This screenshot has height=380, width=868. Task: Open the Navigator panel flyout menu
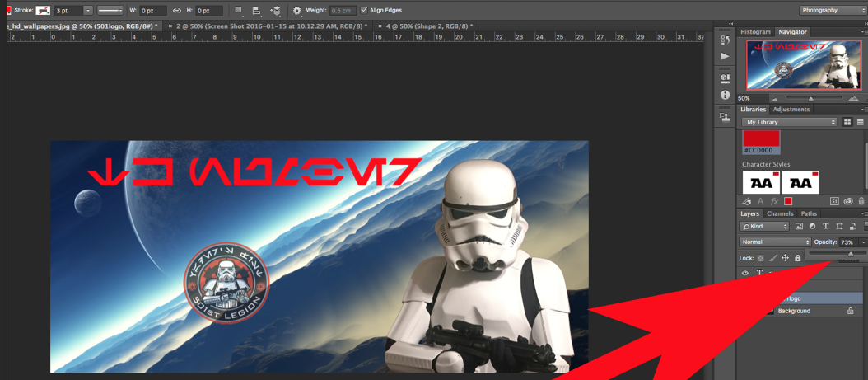864,32
